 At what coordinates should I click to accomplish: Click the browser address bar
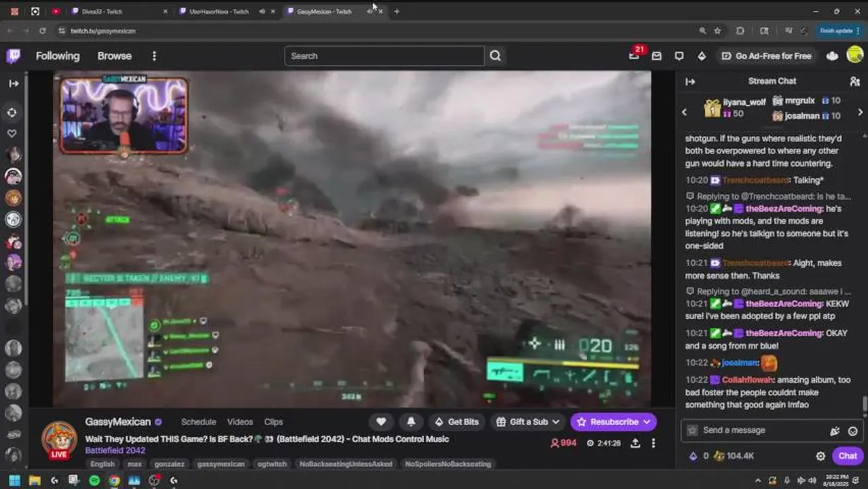pos(380,31)
